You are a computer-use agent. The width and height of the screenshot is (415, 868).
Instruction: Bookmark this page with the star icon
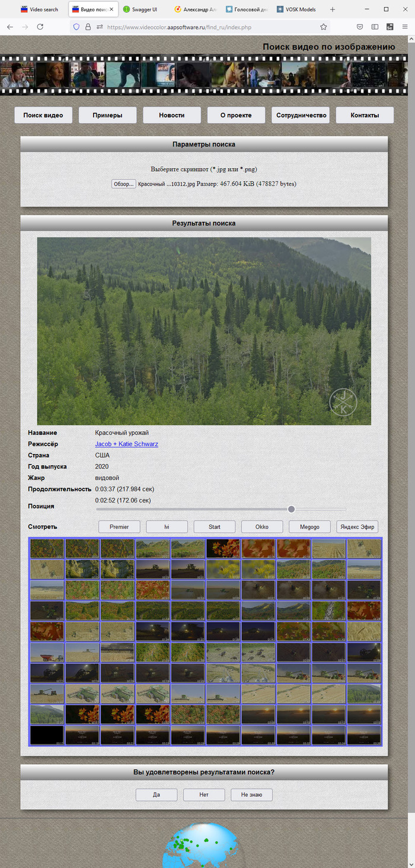(323, 27)
